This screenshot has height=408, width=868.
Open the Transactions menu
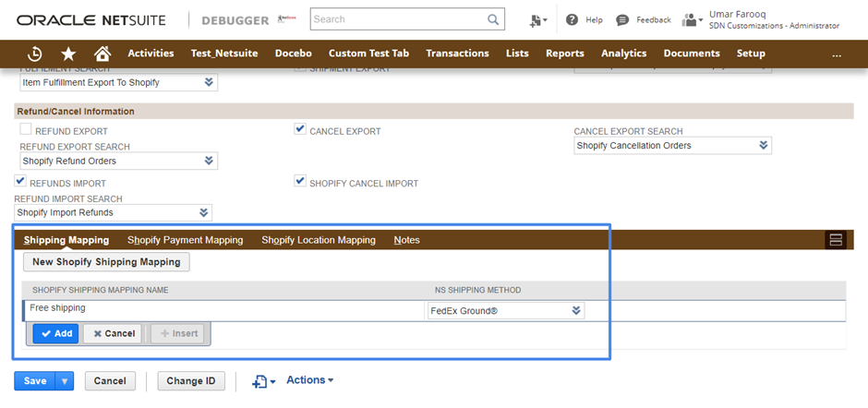[x=457, y=54]
